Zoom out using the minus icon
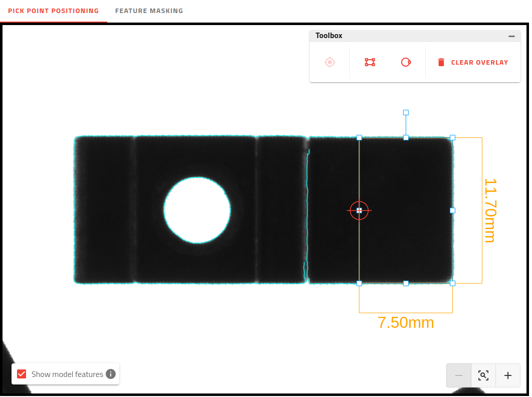 click(459, 375)
